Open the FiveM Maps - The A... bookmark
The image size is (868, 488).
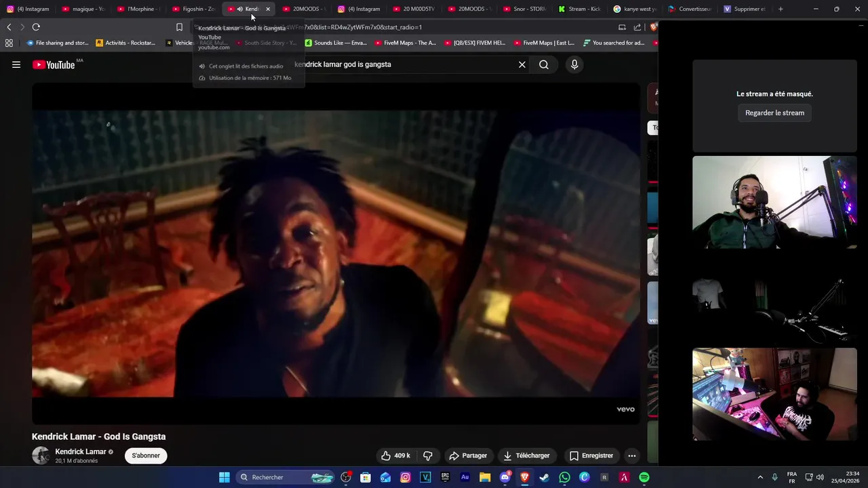tap(406, 43)
